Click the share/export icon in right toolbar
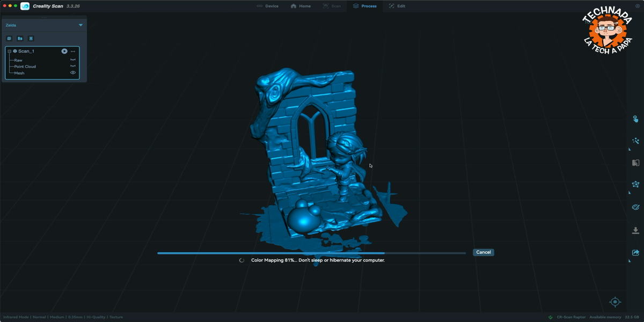Image resolution: width=644 pixels, height=322 pixels. [635, 252]
